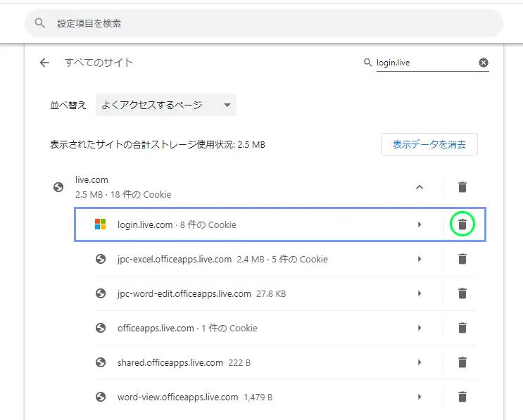Collapse the live.com site group
Screen dimensions: 523x420
pyautogui.click(x=420, y=187)
